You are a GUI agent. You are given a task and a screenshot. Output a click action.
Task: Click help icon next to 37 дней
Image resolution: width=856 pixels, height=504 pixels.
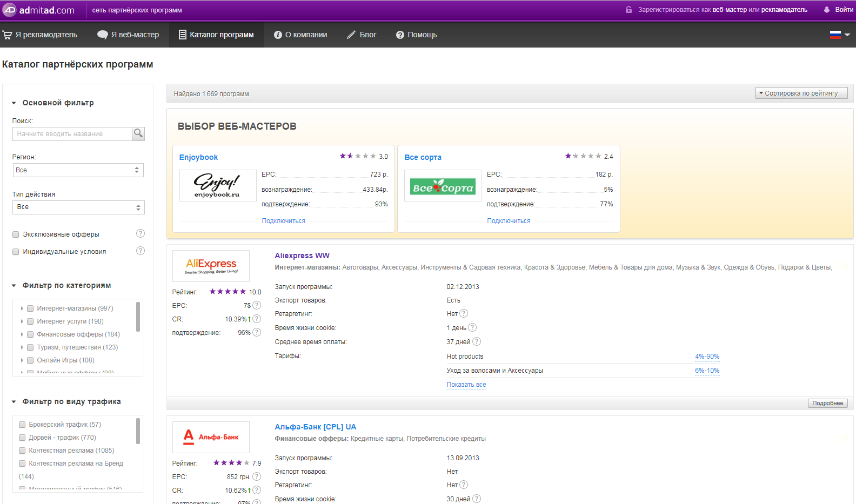point(477,341)
